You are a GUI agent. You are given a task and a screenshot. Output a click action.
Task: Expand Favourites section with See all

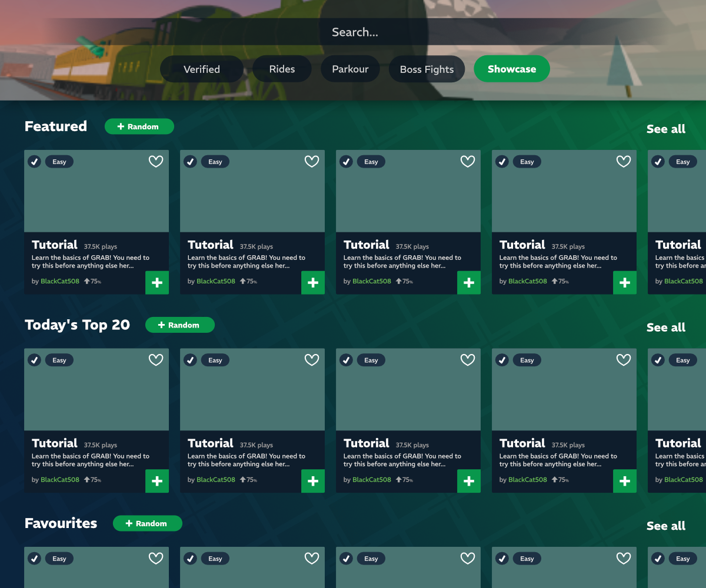click(665, 526)
